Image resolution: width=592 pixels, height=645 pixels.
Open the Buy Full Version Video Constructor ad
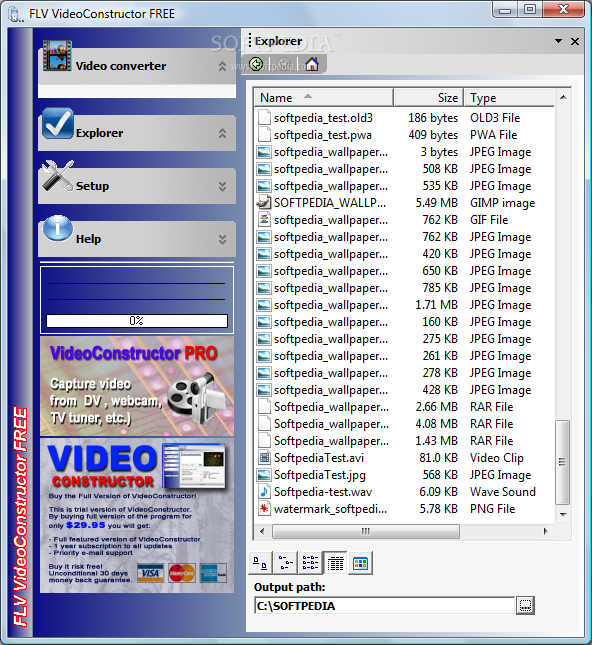click(137, 515)
